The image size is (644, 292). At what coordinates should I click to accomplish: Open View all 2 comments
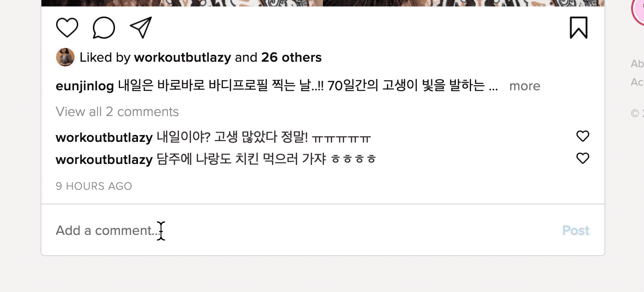coord(117,111)
